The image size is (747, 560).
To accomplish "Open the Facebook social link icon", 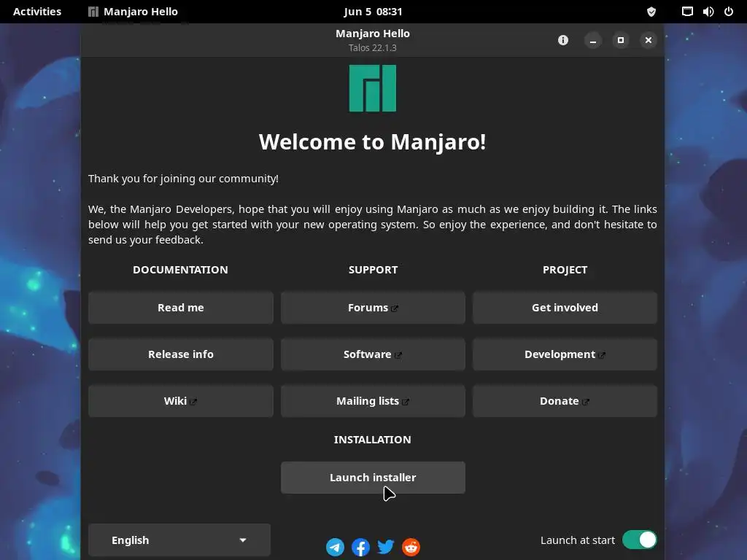I will pos(360,547).
